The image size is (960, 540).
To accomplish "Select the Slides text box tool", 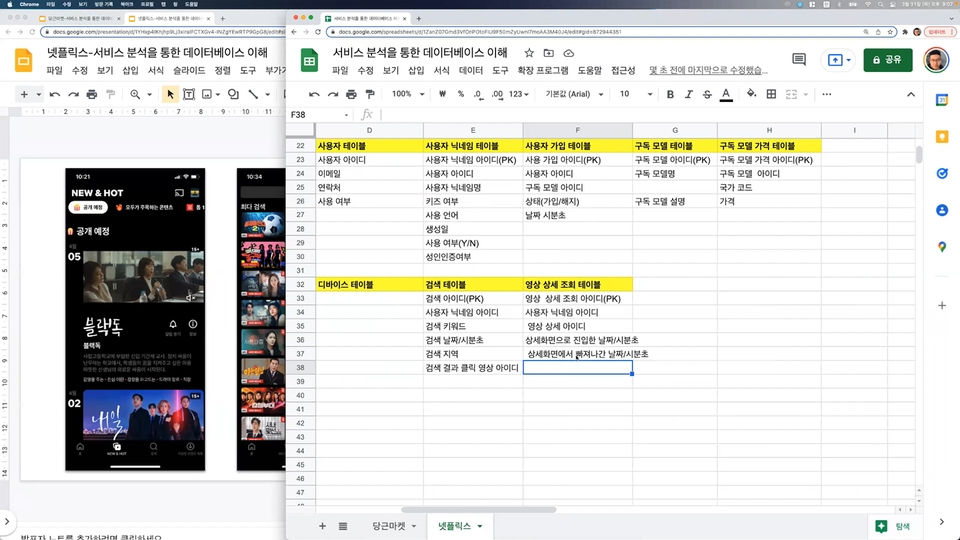I will 189,94.
